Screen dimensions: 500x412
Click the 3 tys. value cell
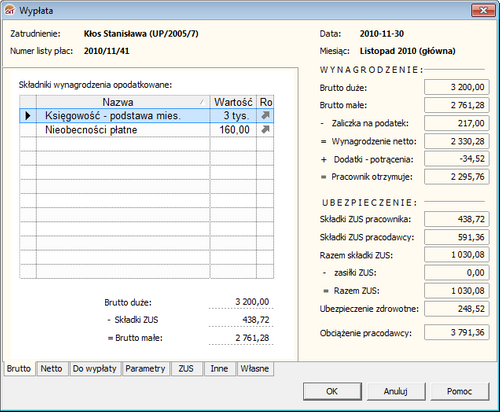coord(233,116)
